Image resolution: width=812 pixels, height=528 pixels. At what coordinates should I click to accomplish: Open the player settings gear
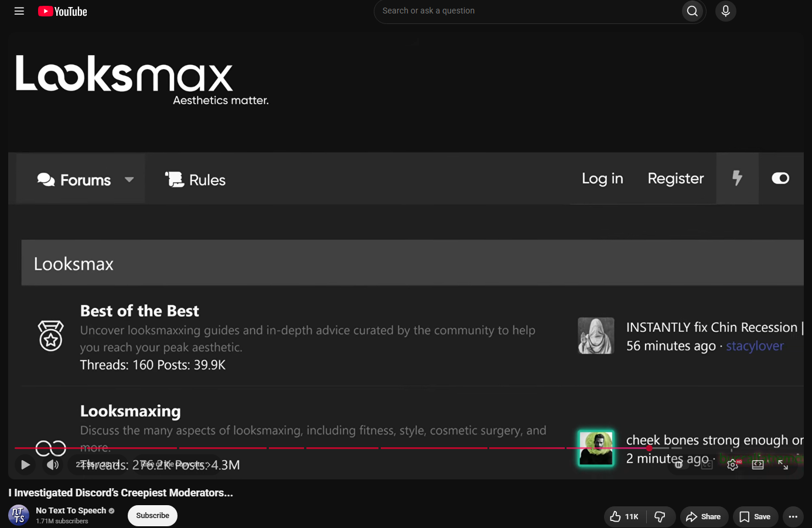[x=732, y=465]
